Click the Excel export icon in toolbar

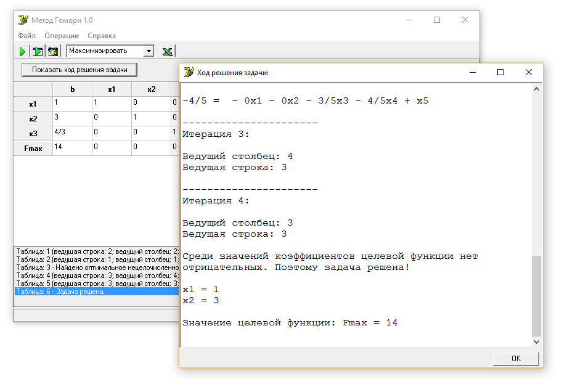pos(168,51)
